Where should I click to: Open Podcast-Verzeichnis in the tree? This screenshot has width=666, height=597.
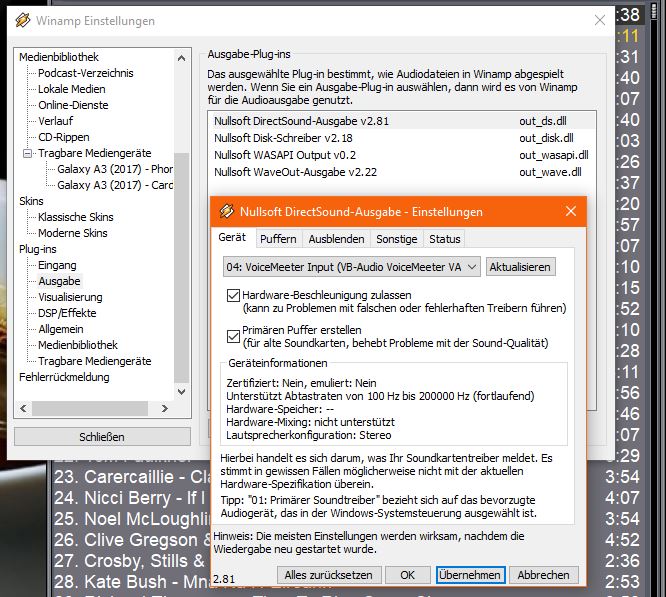coord(86,73)
